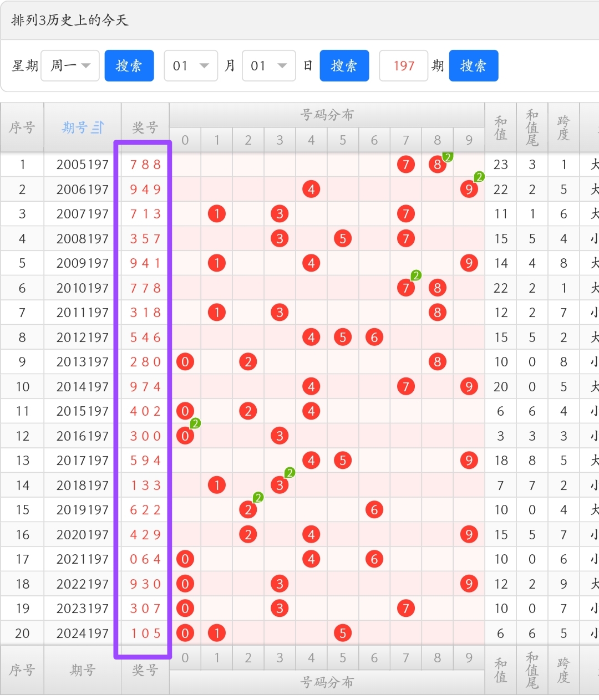
Task: Click the 搜索 button after 期 label
Action: click(474, 65)
